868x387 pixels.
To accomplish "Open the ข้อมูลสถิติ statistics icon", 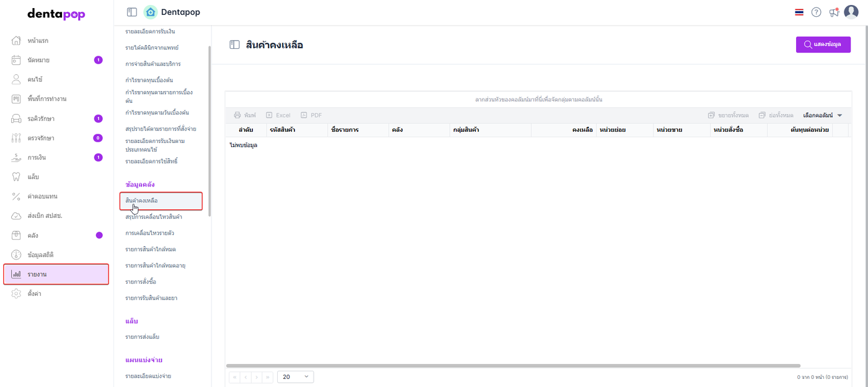I will [17, 255].
